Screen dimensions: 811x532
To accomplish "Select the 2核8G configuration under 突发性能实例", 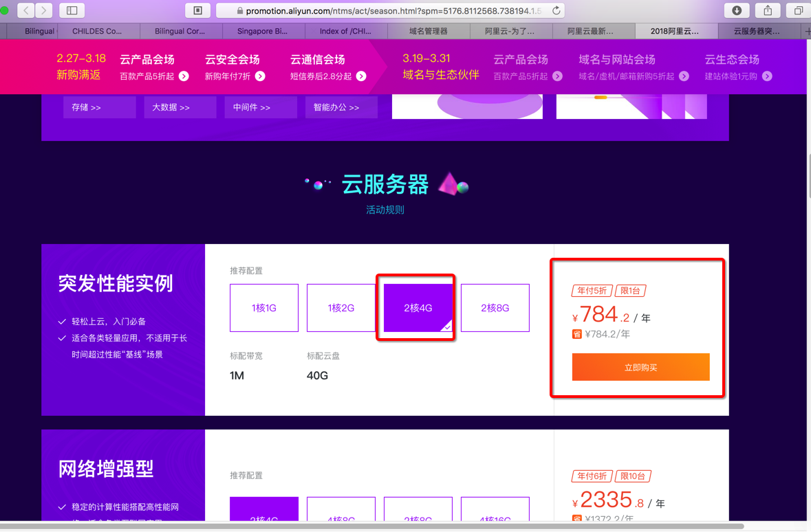I will [x=495, y=308].
